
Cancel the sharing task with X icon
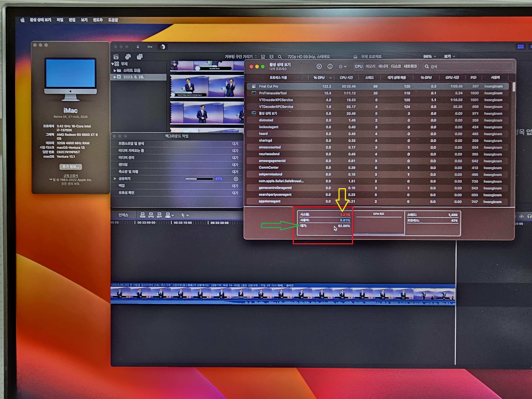[x=236, y=179]
